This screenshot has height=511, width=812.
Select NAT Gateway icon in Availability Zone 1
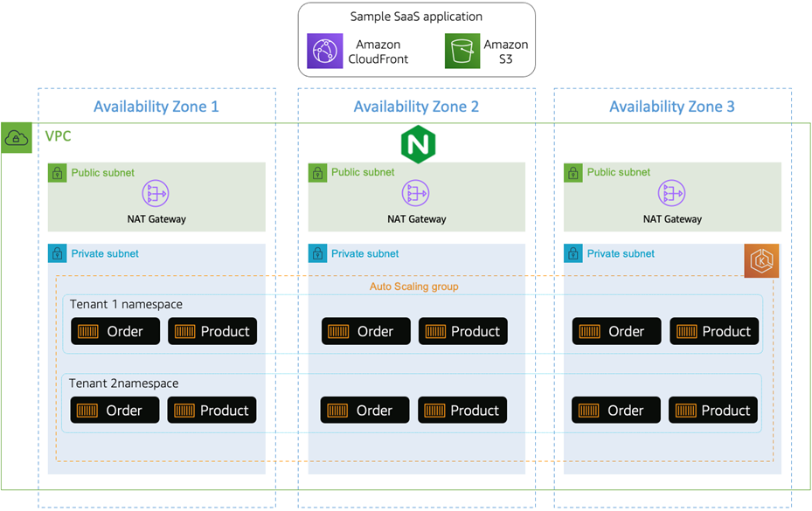(x=156, y=194)
